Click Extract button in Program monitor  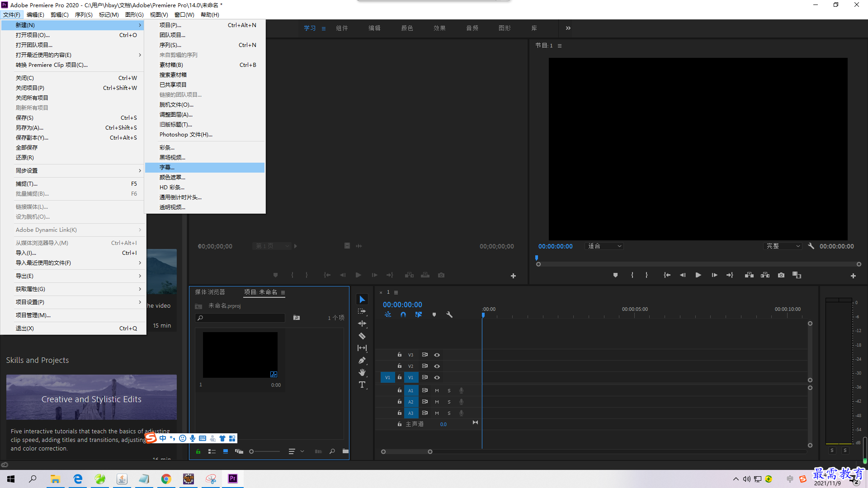pyautogui.click(x=765, y=275)
